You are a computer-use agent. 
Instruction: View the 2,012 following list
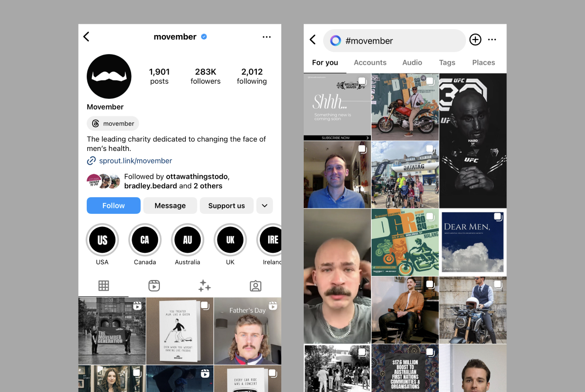point(252,76)
